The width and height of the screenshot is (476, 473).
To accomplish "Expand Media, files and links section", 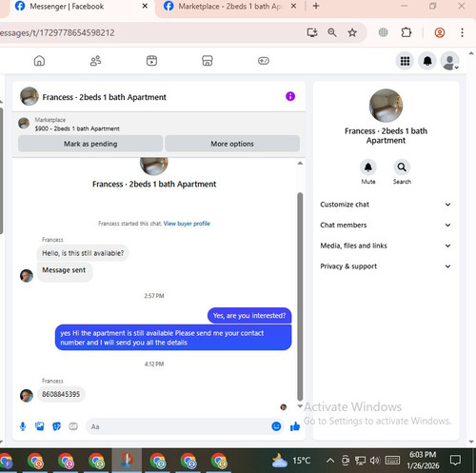I will [x=386, y=246].
